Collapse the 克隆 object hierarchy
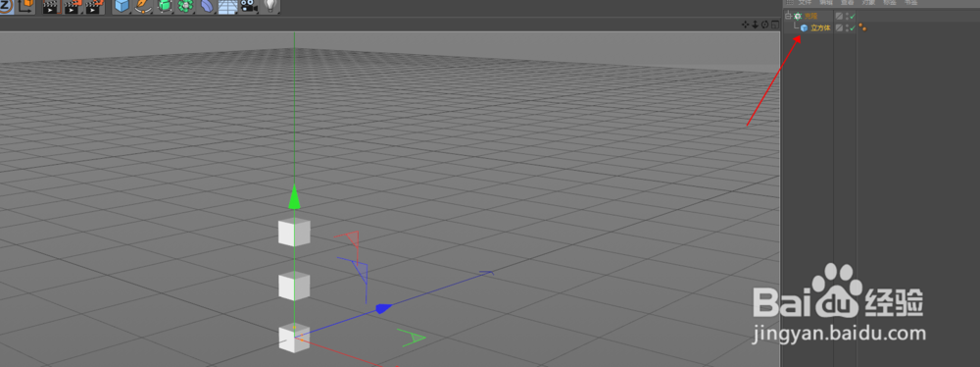 (788, 17)
